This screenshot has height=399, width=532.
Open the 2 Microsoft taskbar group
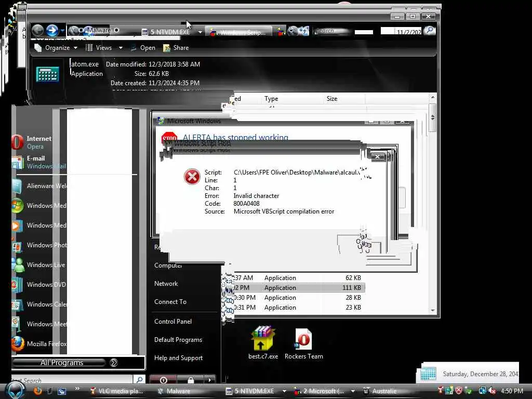[x=323, y=391]
